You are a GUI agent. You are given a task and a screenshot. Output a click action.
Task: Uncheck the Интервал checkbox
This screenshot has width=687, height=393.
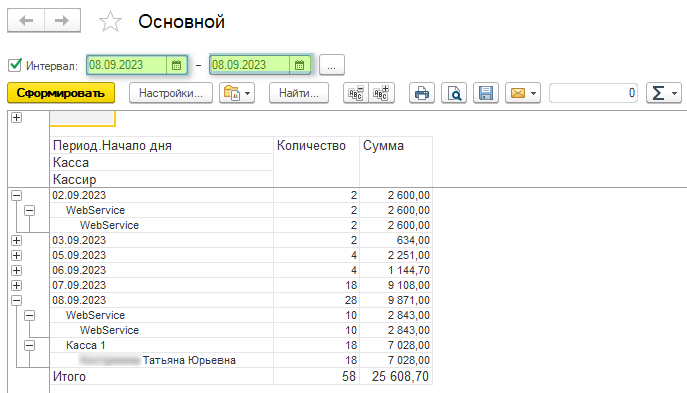pos(15,65)
